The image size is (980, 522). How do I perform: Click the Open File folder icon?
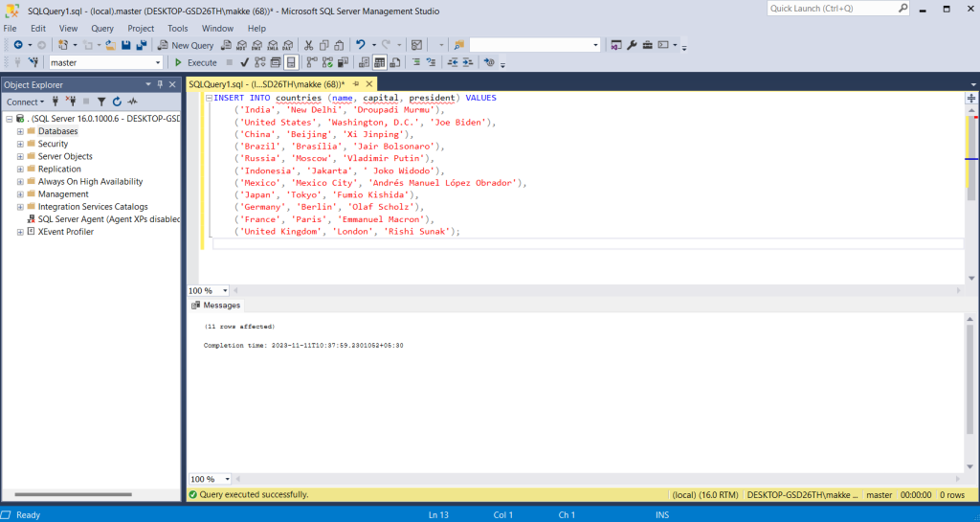click(x=111, y=45)
